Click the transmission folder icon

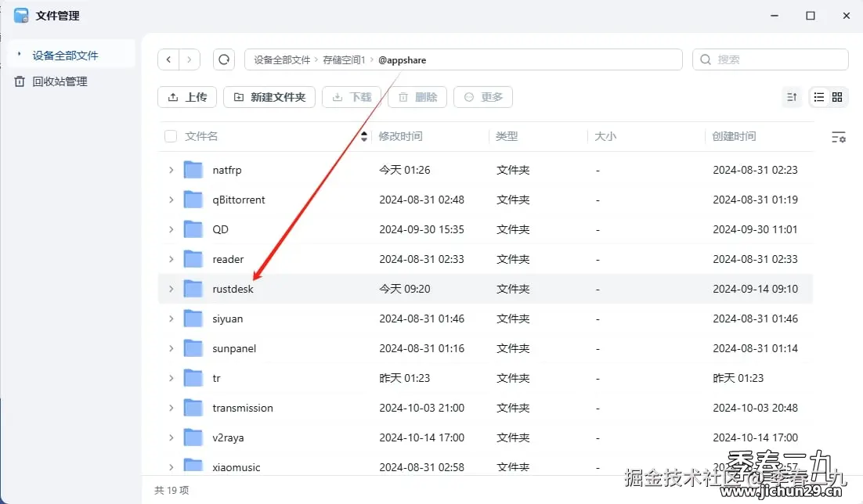(x=193, y=408)
